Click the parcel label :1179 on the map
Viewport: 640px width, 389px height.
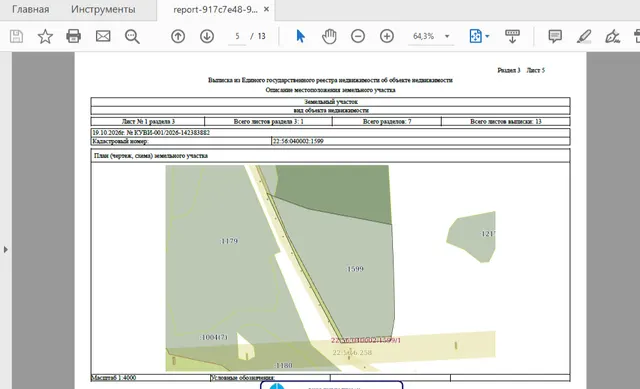click(x=229, y=241)
